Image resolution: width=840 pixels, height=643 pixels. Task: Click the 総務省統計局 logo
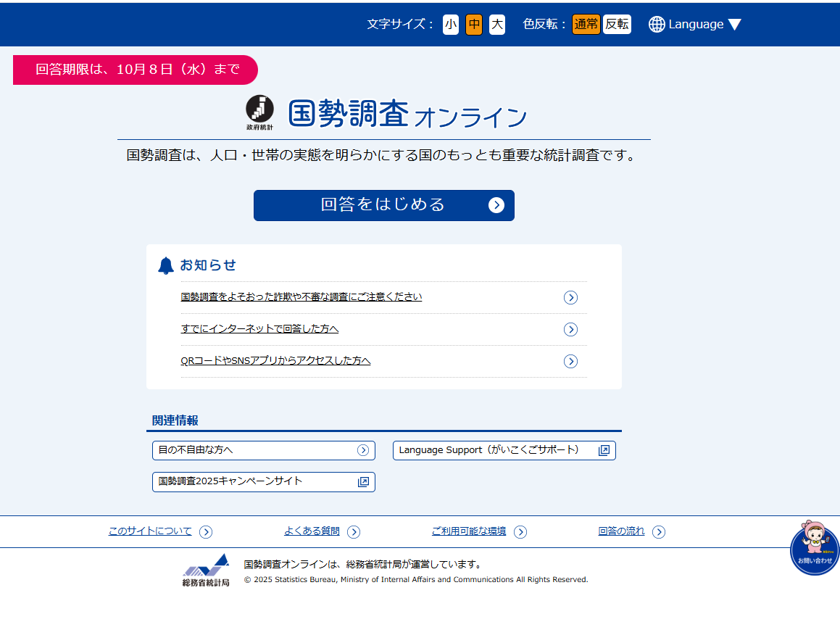tap(207, 570)
